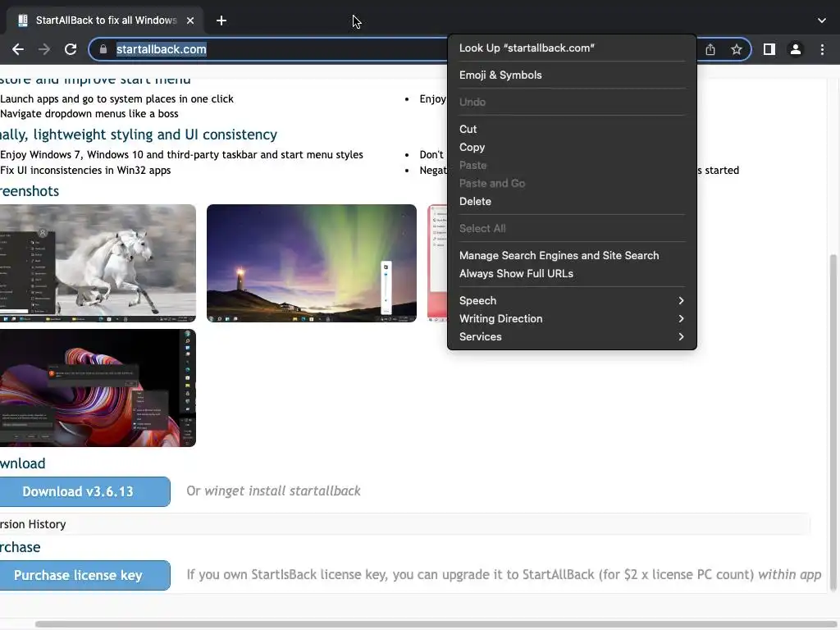Click the horizontal page scrollbar
The image size is (840, 630).
pyautogui.click(x=435, y=624)
